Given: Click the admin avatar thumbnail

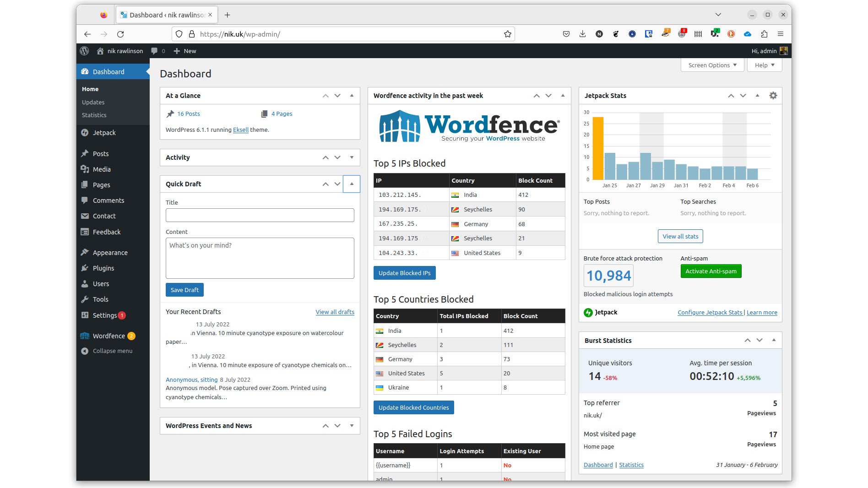Looking at the screenshot, I should click(x=783, y=51).
